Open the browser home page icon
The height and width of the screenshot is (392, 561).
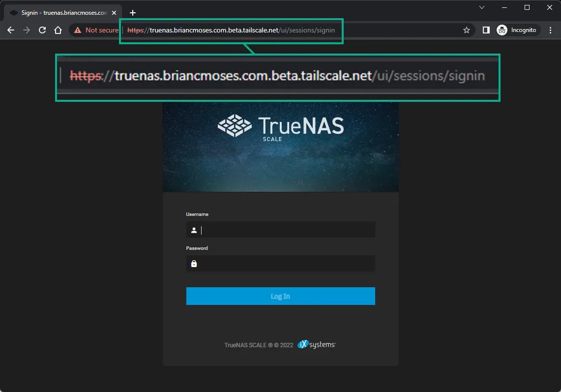coord(58,30)
